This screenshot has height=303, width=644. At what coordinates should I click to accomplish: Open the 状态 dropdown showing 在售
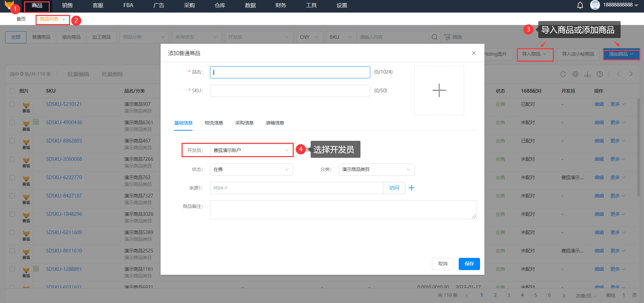click(x=251, y=169)
